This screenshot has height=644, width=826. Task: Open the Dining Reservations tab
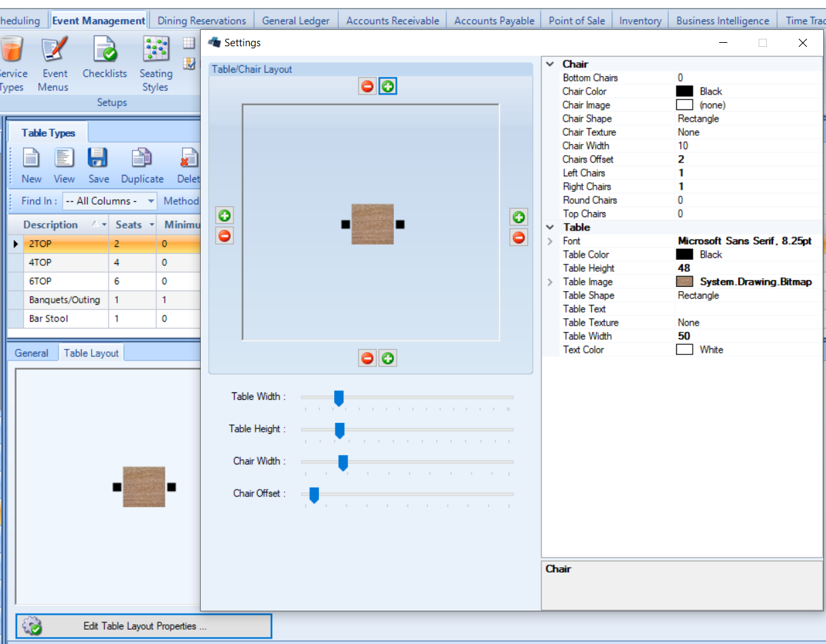click(201, 20)
